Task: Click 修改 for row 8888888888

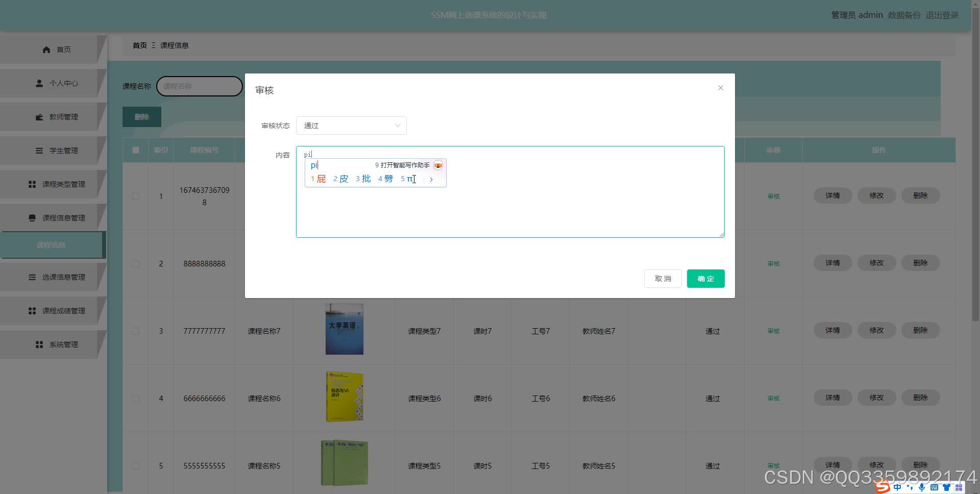Action: pyautogui.click(x=876, y=263)
